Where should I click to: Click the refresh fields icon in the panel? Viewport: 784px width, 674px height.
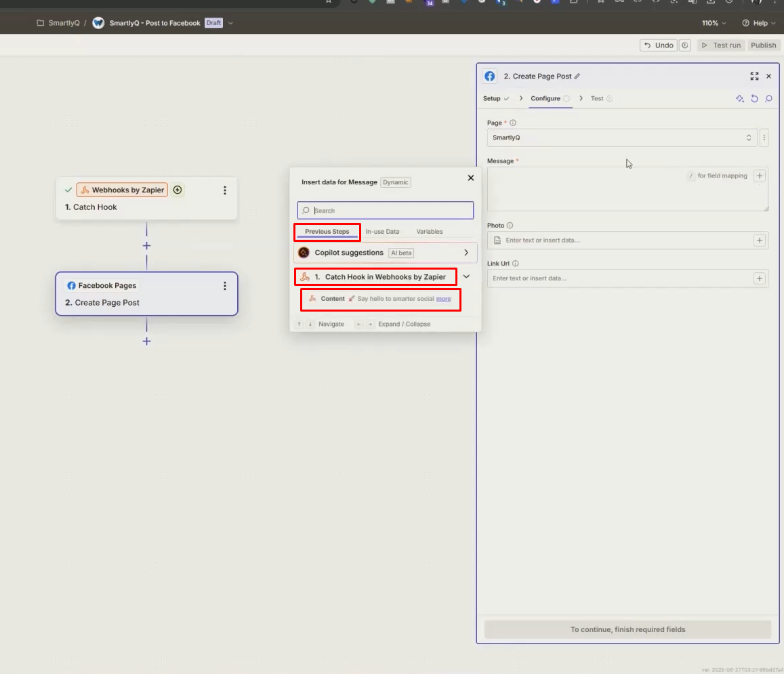point(754,98)
